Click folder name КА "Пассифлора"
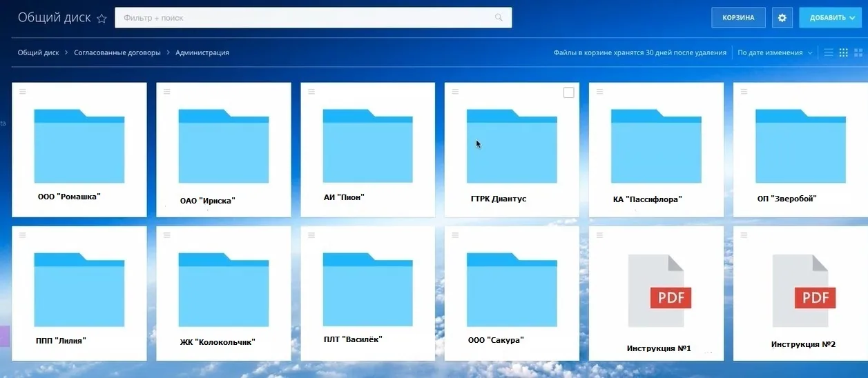 648,199
